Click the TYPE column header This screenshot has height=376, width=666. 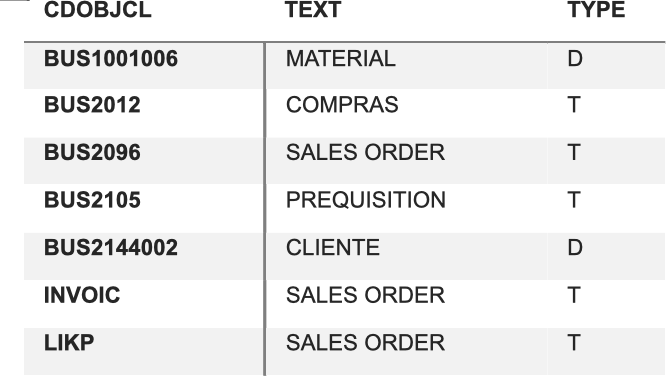[x=596, y=9]
